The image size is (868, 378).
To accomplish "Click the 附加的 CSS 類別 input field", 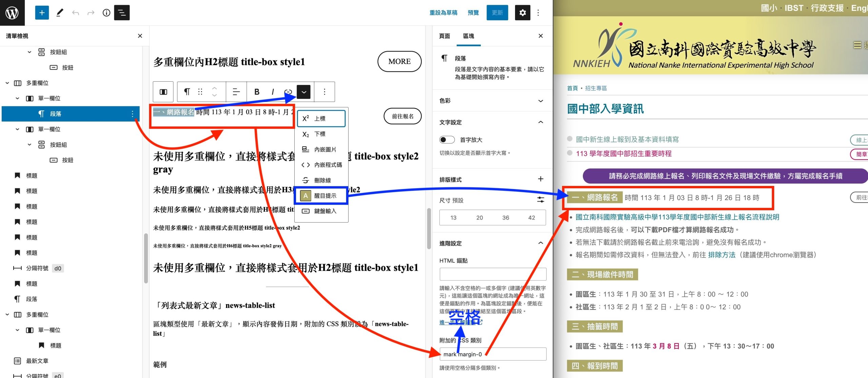I will tap(493, 354).
